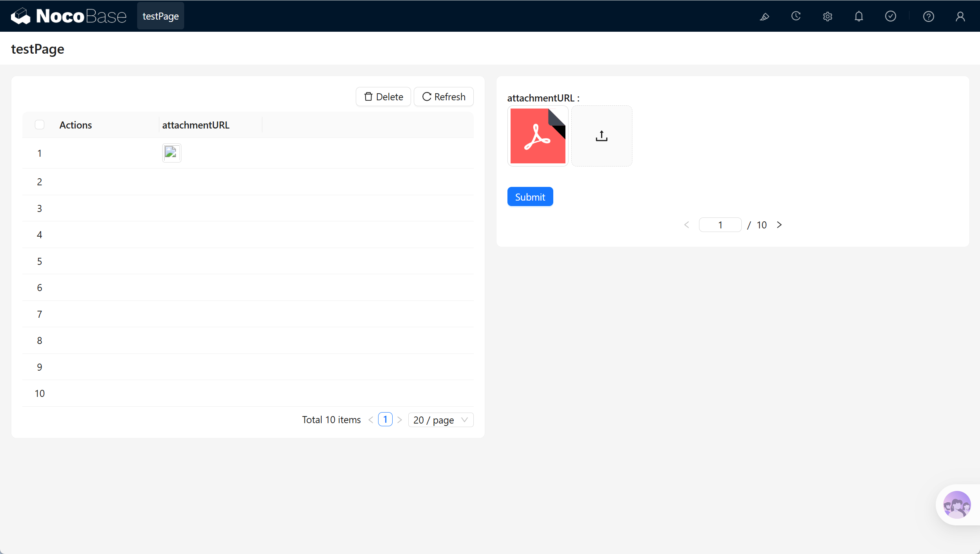Open the testPage menu tab

(161, 16)
